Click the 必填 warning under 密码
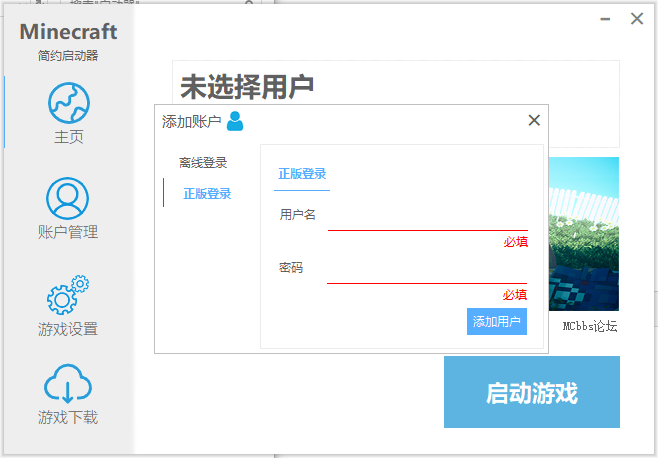The image size is (658, 458). click(x=515, y=295)
